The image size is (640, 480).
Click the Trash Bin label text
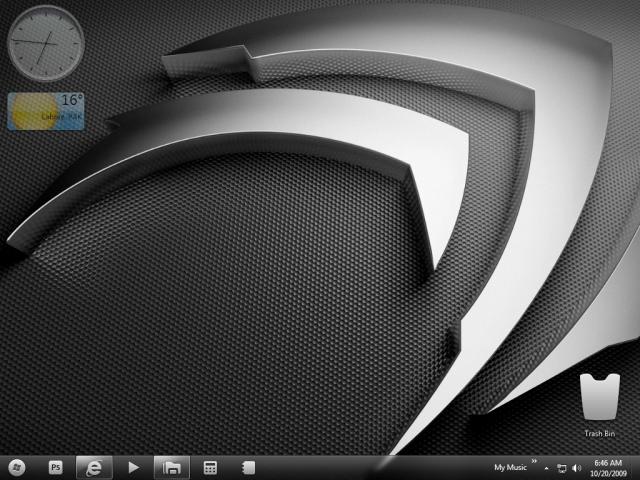pyautogui.click(x=600, y=433)
